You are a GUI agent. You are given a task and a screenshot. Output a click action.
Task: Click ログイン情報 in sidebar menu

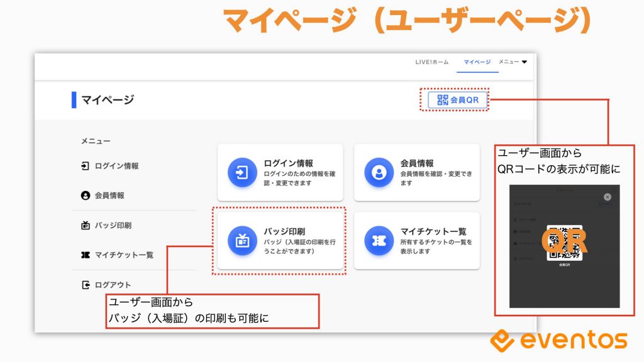click(x=116, y=166)
